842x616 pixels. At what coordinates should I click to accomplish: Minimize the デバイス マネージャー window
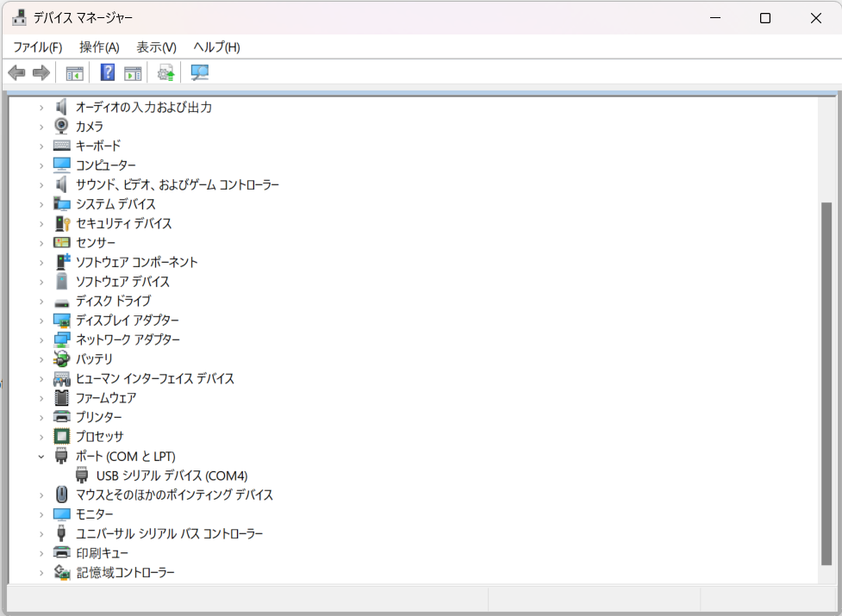coord(715,18)
